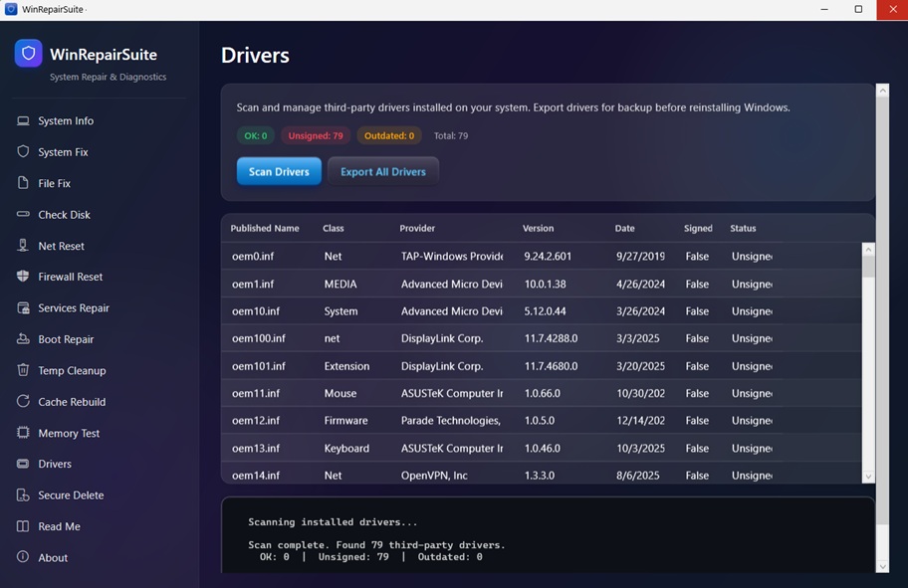
Task: Open the WinRepairSuite shield logo
Action: click(30, 53)
